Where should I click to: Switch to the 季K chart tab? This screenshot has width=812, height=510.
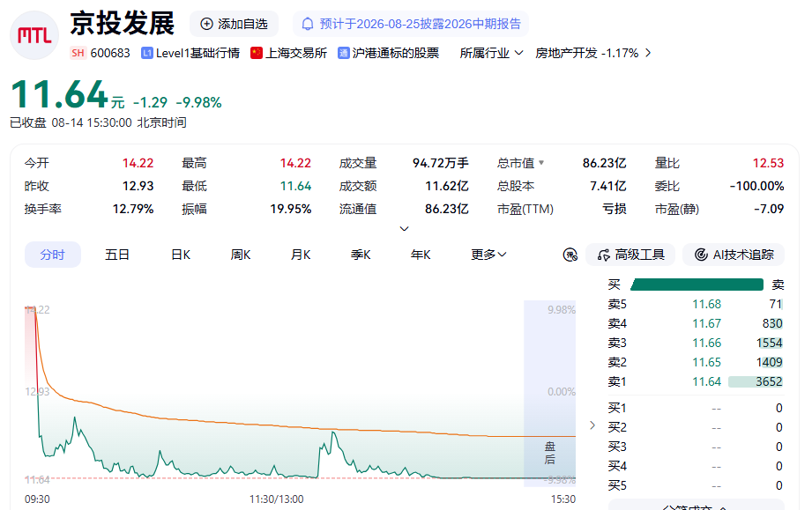(x=361, y=255)
